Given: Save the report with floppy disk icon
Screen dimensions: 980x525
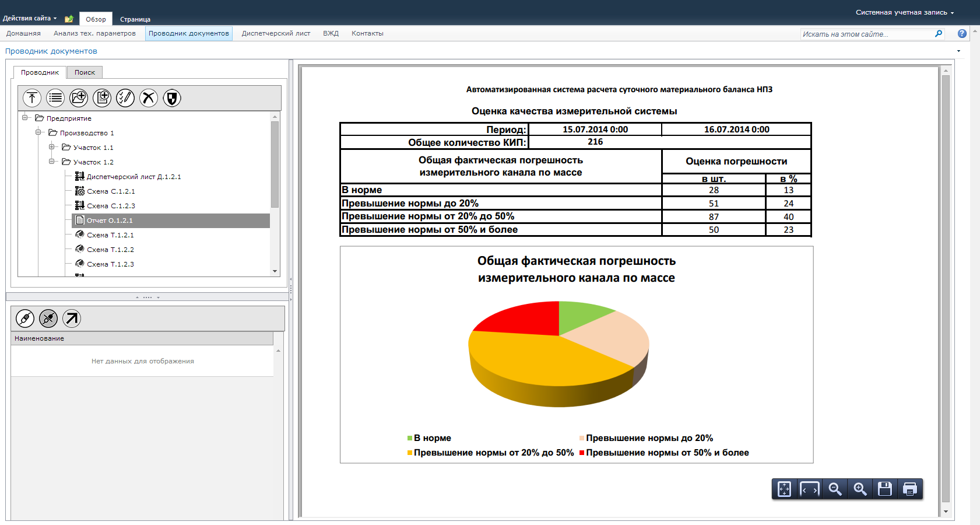Looking at the screenshot, I should click(x=885, y=489).
